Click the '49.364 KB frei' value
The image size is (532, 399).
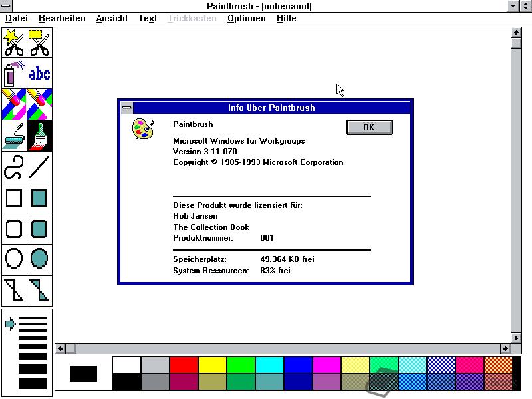coord(287,259)
